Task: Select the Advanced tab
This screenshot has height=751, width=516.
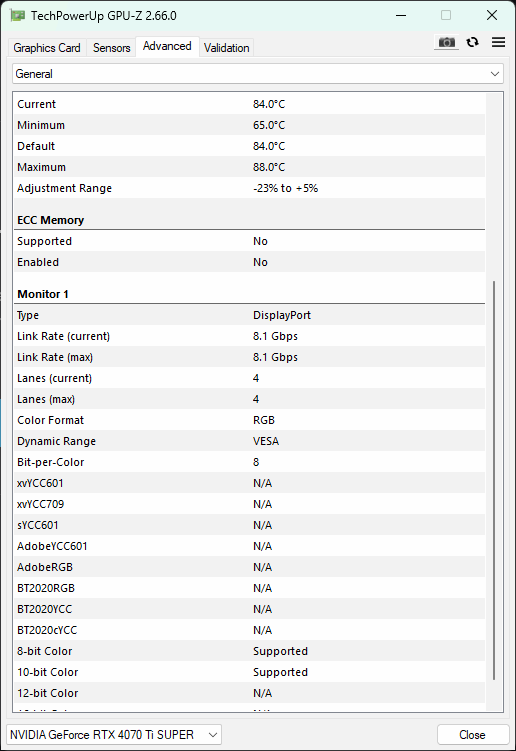Action: tap(167, 46)
